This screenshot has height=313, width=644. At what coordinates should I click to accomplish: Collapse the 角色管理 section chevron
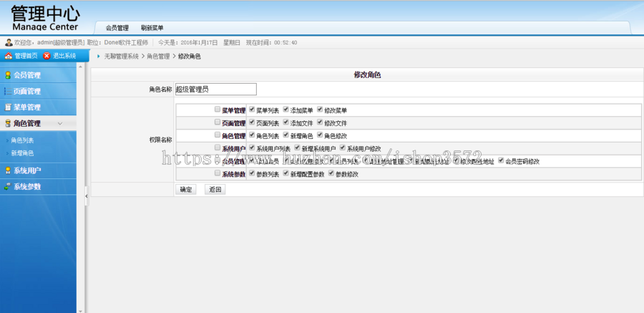pos(60,123)
